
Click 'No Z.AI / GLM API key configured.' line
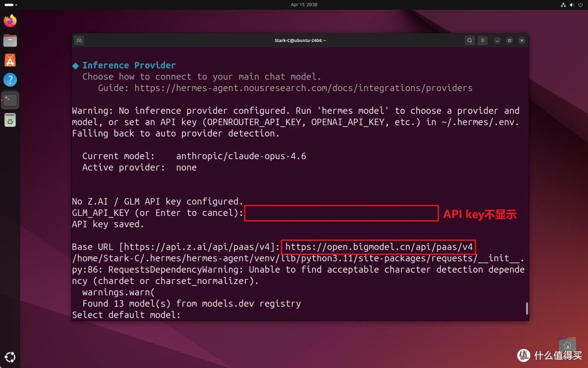point(157,202)
